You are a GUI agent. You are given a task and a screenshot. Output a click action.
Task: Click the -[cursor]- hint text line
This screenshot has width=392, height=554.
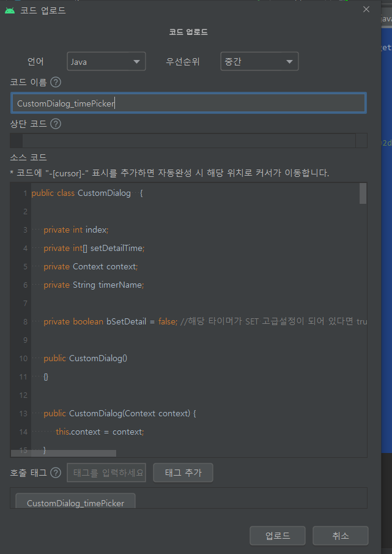(x=169, y=173)
